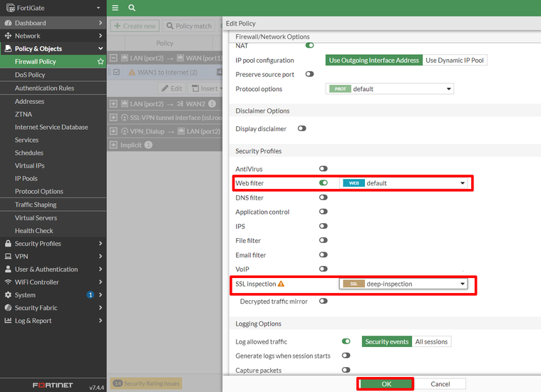541x392 pixels.
Task: Click the SSL inspection warning triangle icon
Action: (281, 284)
